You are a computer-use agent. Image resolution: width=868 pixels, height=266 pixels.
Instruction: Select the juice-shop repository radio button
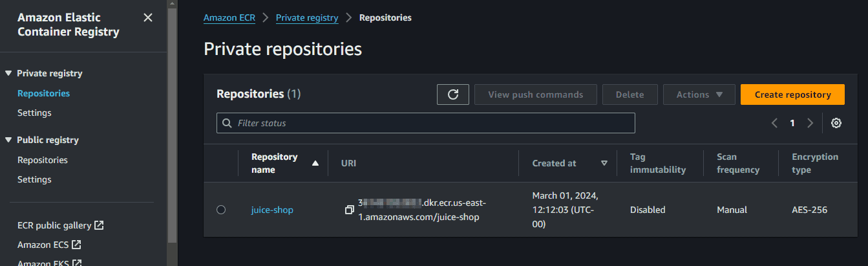click(221, 210)
